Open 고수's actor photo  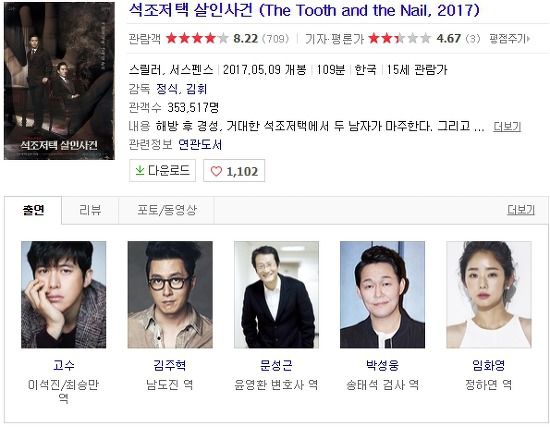coord(63,294)
